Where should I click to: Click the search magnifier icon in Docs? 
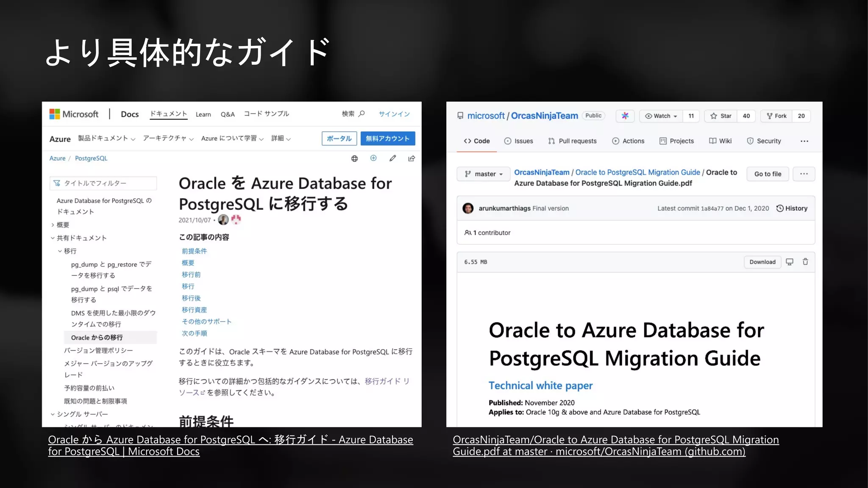pyautogui.click(x=362, y=114)
